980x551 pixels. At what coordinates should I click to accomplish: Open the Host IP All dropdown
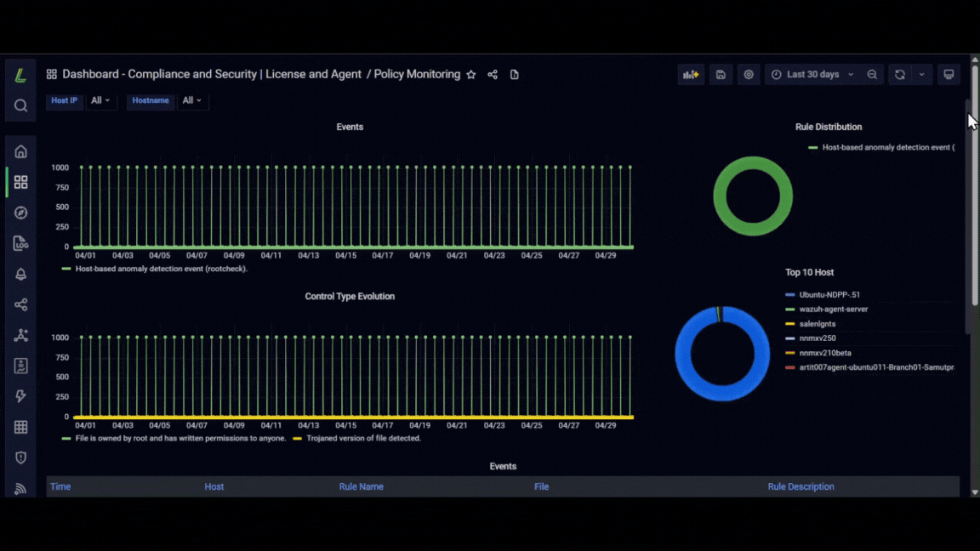100,100
